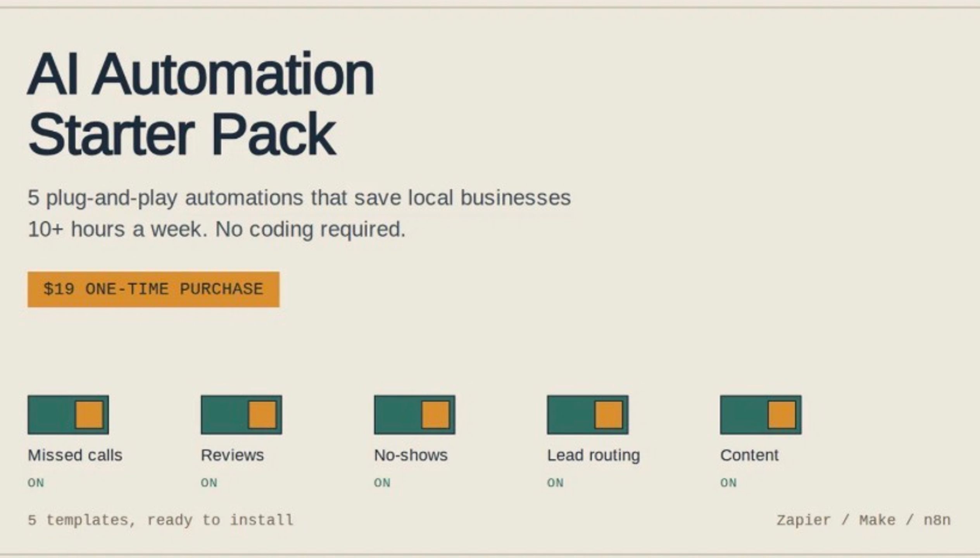This screenshot has height=558, width=980.
Task: Select the Reviews label text
Action: pyautogui.click(x=232, y=455)
